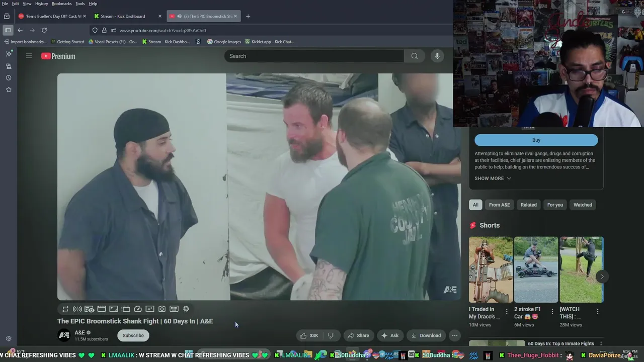Toggle the browser sidebar panel button
The image size is (644, 362).
pyautogui.click(x=8, y=30)
